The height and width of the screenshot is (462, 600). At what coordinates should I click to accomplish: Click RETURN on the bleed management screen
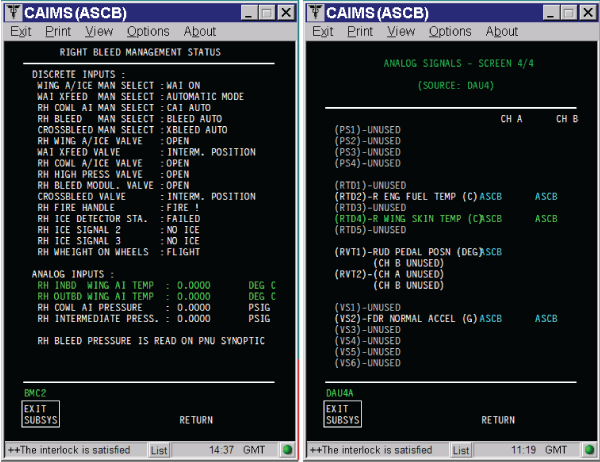196,420
